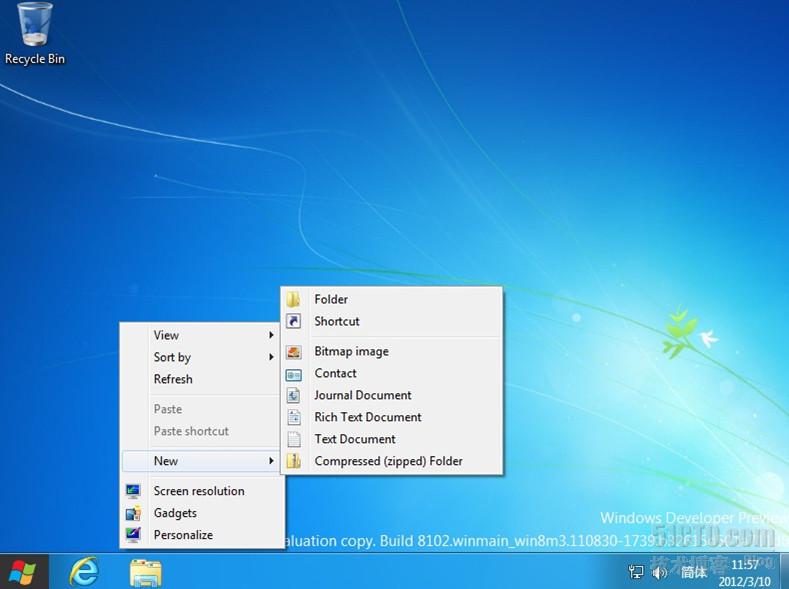The image size is (789, 589).
Task: Click the taskbar clock showing 11:57
Action: click(745, 565)
